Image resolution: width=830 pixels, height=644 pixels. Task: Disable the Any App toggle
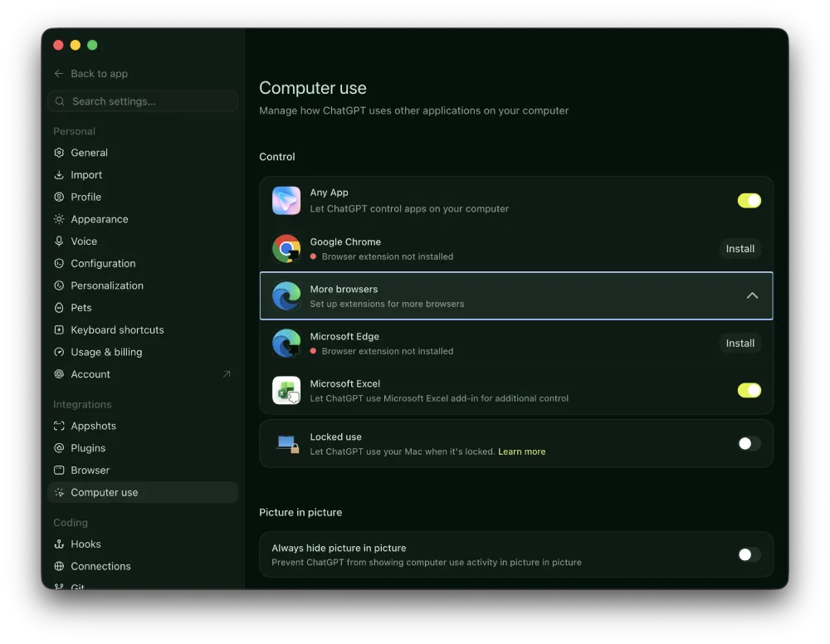tap(749, 201)
